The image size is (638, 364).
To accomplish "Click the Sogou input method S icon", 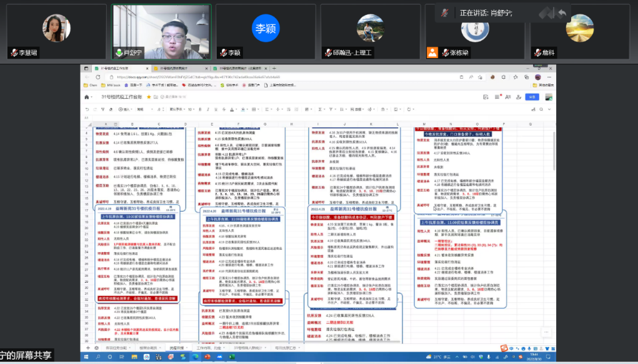I will 504,348.
